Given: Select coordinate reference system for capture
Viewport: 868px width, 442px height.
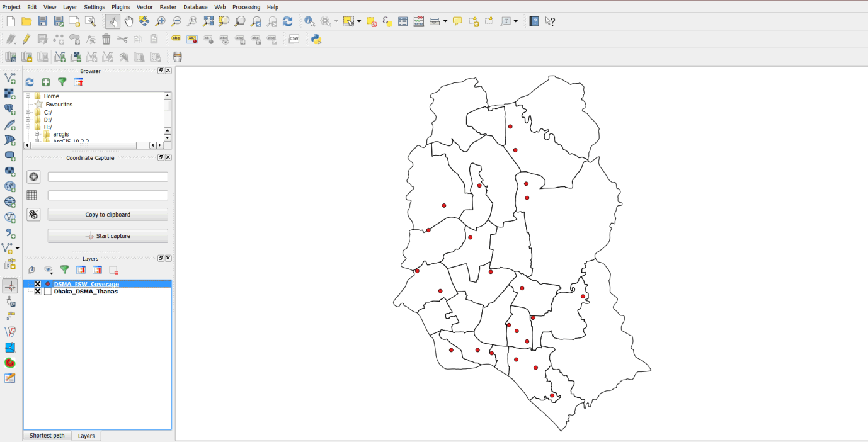Looking at the screenshot, I should [34, 177].
